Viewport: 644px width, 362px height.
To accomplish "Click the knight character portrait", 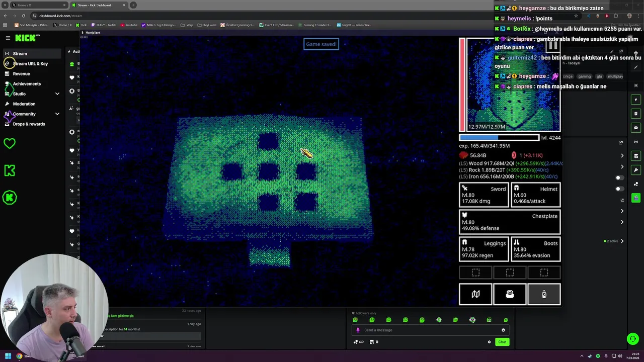I will pyautogui.click(x=514, y=84).
